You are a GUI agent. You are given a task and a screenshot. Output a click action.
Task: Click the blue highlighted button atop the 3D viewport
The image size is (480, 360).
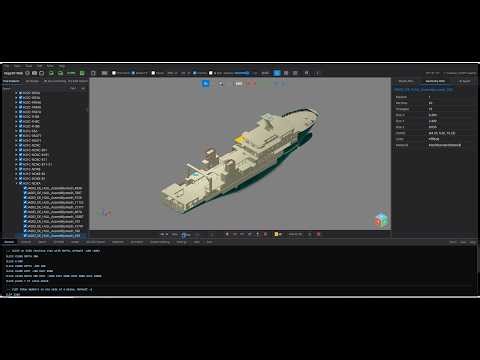(206, 83)
